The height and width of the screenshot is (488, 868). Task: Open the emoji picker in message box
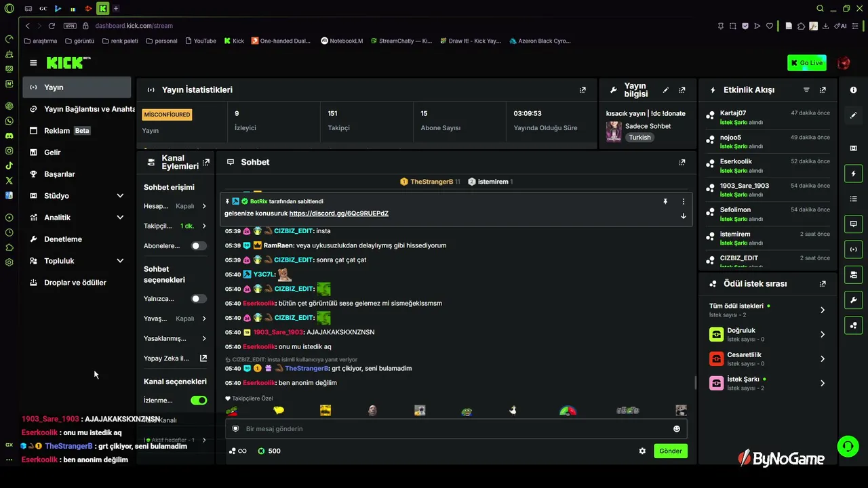[676, 428]
